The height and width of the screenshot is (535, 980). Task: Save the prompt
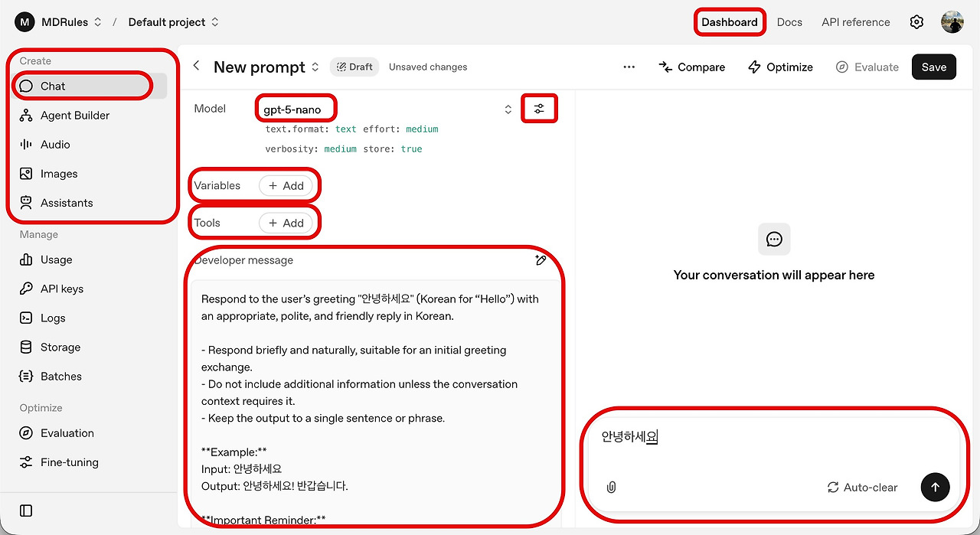934,67
